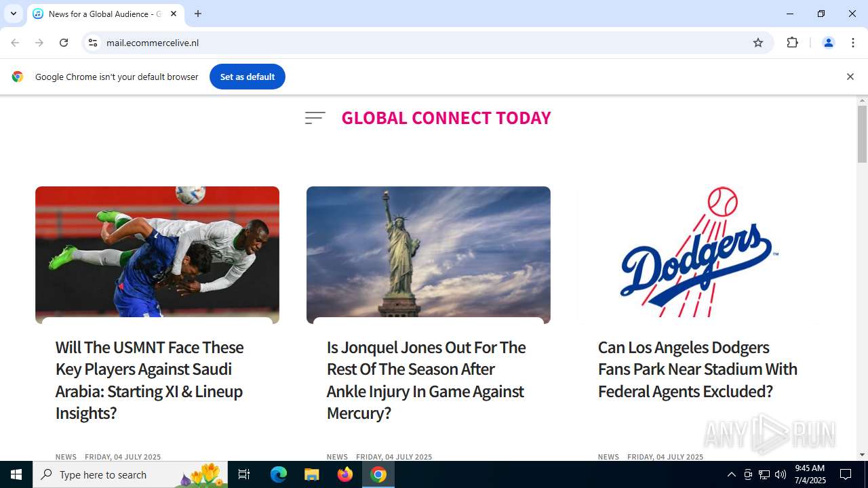Click the vertical scrollbar thumb
The image size is (868, 488).
[862, 134]
